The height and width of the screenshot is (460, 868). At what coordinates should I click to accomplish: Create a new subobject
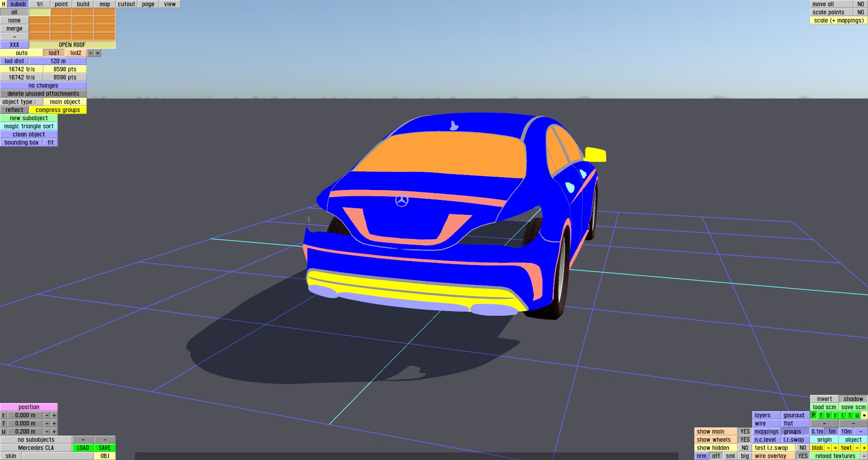click(x=29, y=118)
